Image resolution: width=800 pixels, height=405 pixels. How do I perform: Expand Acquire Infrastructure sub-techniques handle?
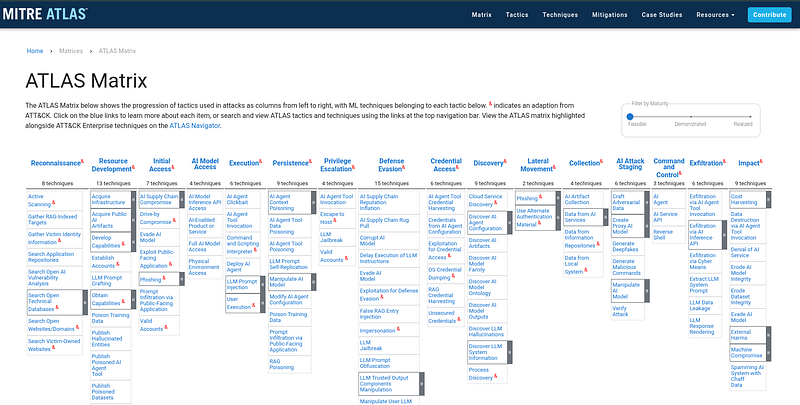(134, 199)
